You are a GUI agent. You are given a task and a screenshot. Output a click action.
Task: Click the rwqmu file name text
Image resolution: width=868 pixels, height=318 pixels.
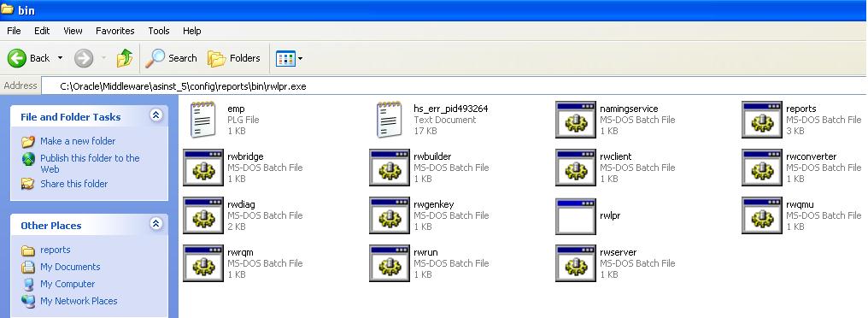(800, 205)
